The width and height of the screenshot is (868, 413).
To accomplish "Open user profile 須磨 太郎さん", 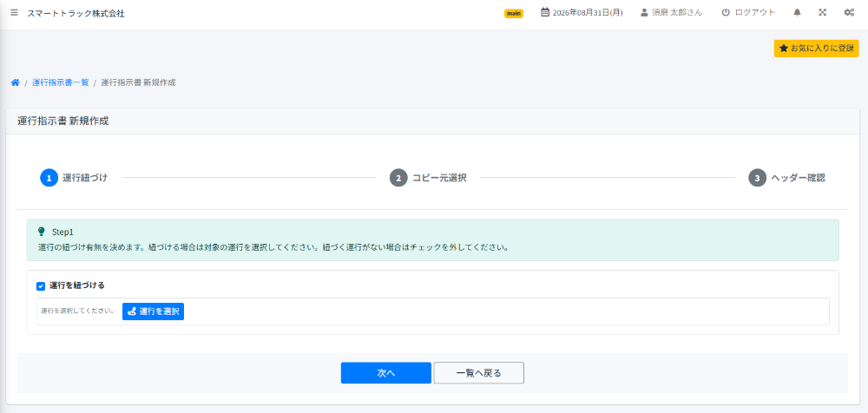I will (672, 13).
